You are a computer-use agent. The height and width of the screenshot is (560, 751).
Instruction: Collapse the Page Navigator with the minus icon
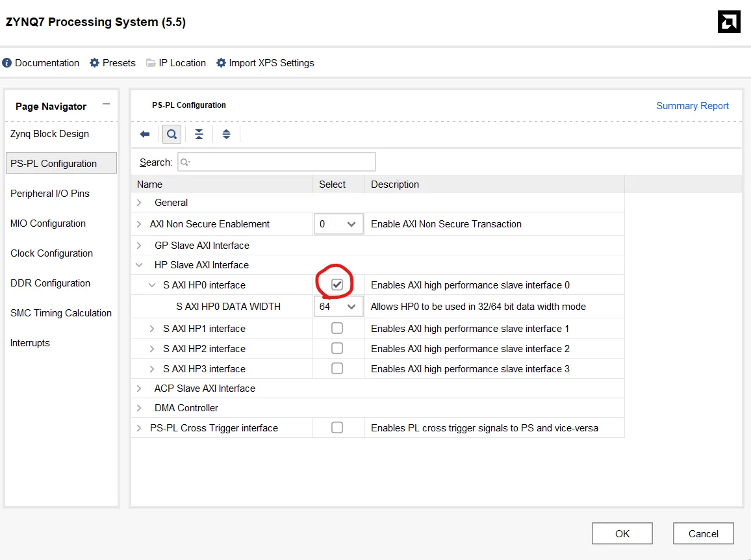point(107,104)
